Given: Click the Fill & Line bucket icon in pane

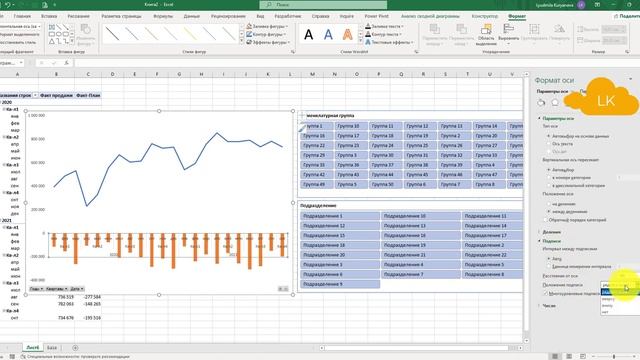Looking at the screenshot, I should point(541,102).
